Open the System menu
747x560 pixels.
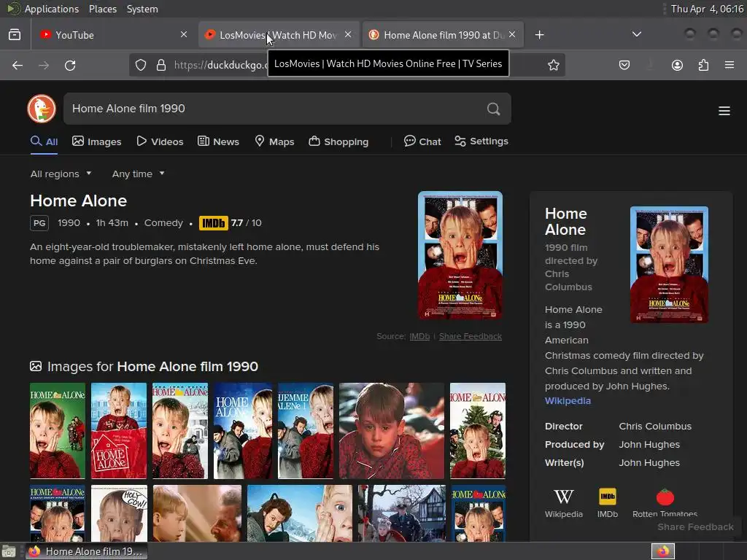tap(142, 9)
